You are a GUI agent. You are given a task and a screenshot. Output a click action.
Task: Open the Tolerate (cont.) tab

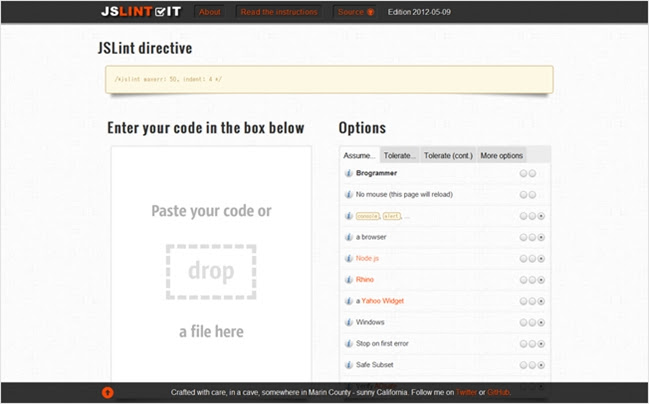pos(448,156)
